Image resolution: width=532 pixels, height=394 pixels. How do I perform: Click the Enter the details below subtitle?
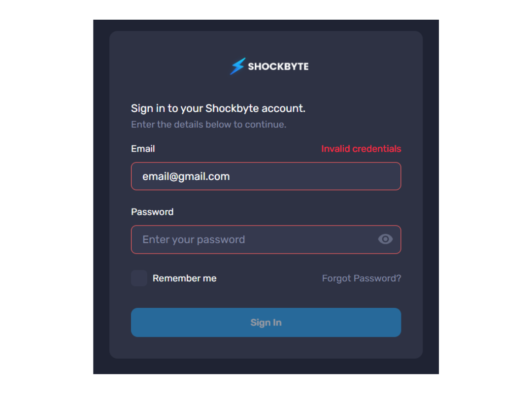click(209, 125)
